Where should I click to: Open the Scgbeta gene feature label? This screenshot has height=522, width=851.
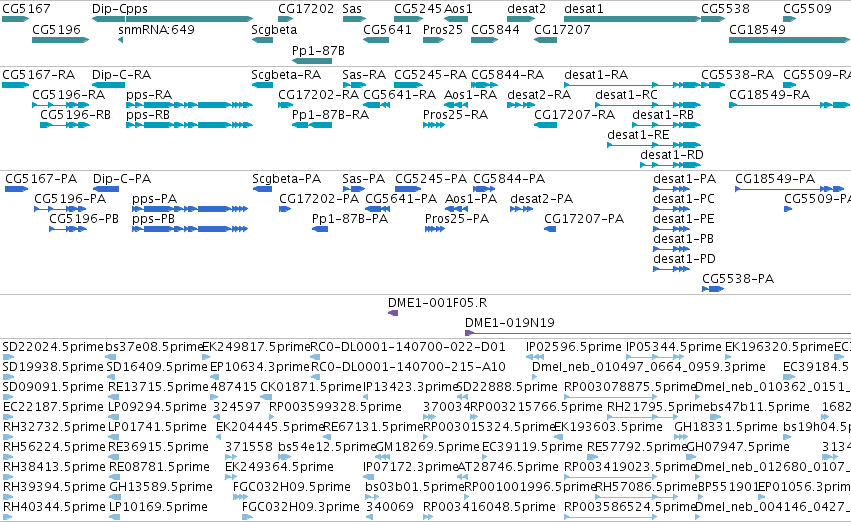click(274, 30)
